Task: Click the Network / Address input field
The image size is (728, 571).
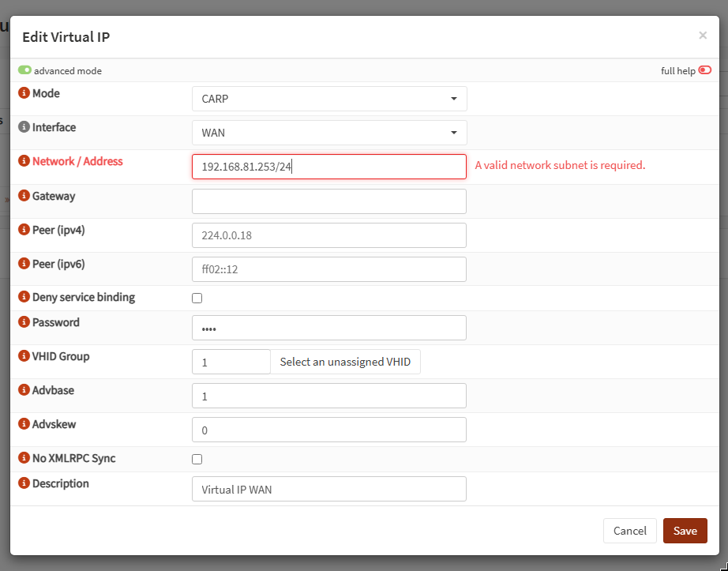Action: pos(329,167)
